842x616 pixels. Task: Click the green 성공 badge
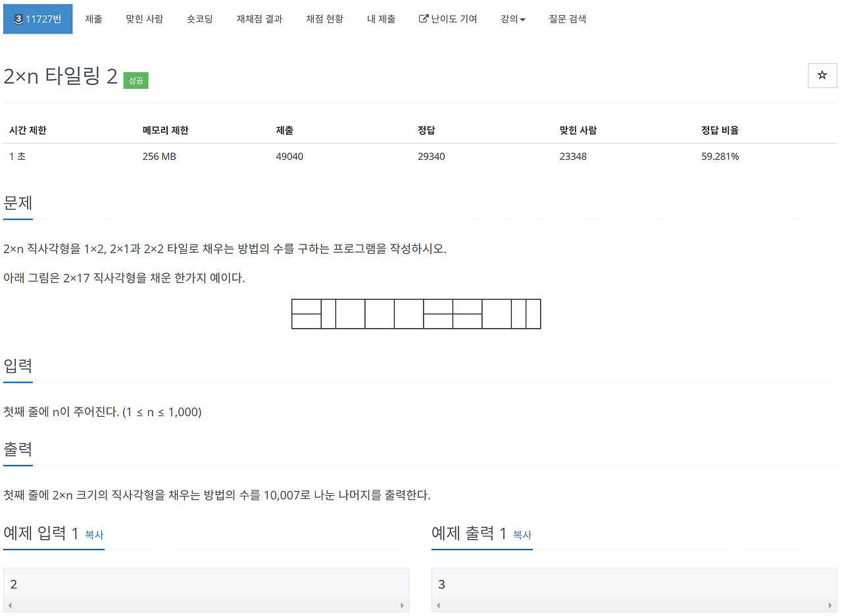pyautogui.click(x=136, y=80)
